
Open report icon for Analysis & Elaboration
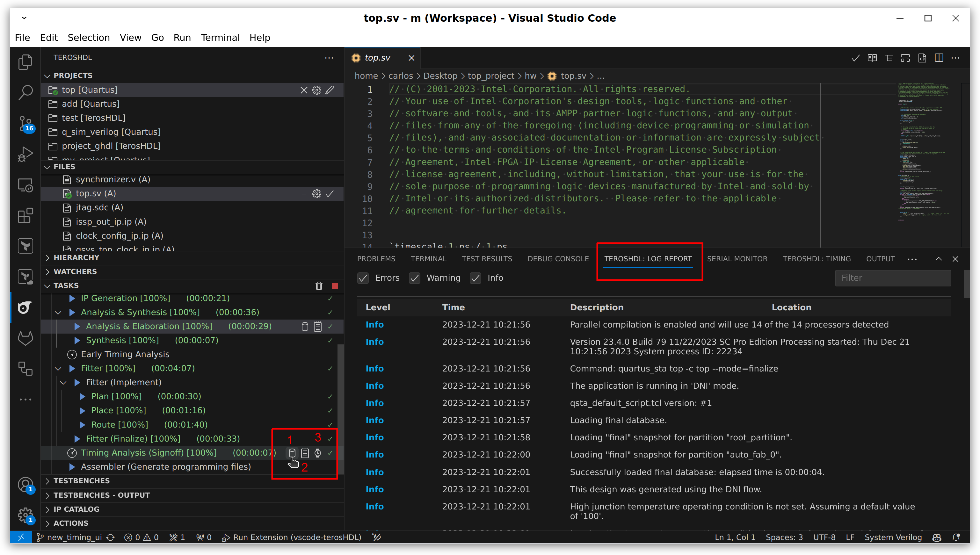(305, 326)
